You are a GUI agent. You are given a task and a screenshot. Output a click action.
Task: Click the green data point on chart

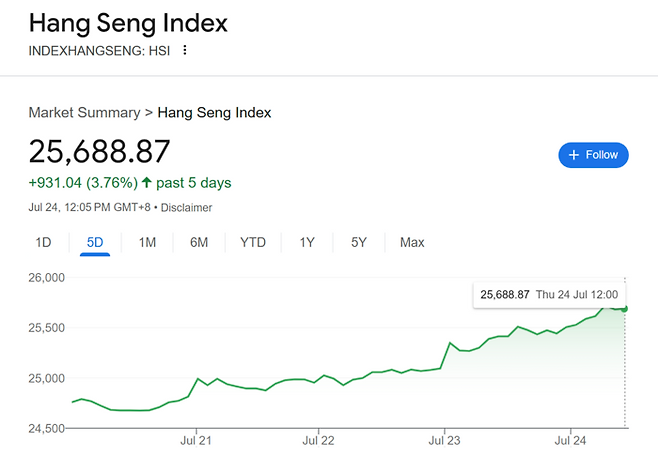(x=625, y=309)
